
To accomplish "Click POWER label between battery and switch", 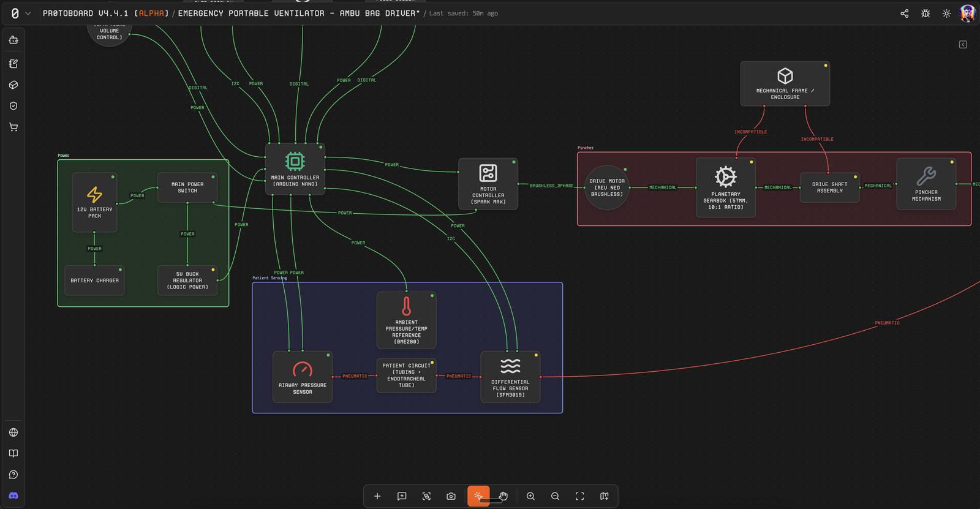I will point(137,196).
